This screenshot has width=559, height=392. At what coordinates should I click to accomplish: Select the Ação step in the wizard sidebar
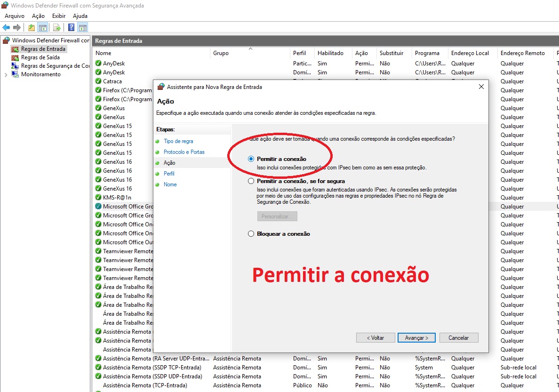click(x=169, y=163)
